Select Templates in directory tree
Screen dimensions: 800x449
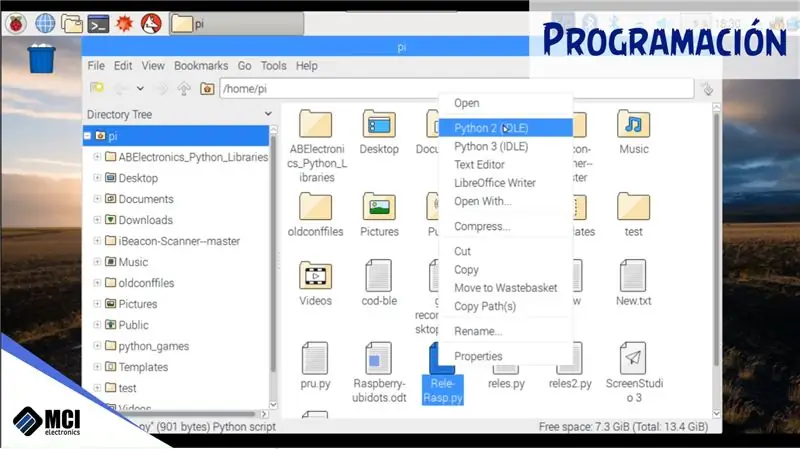tap(143, 367)
